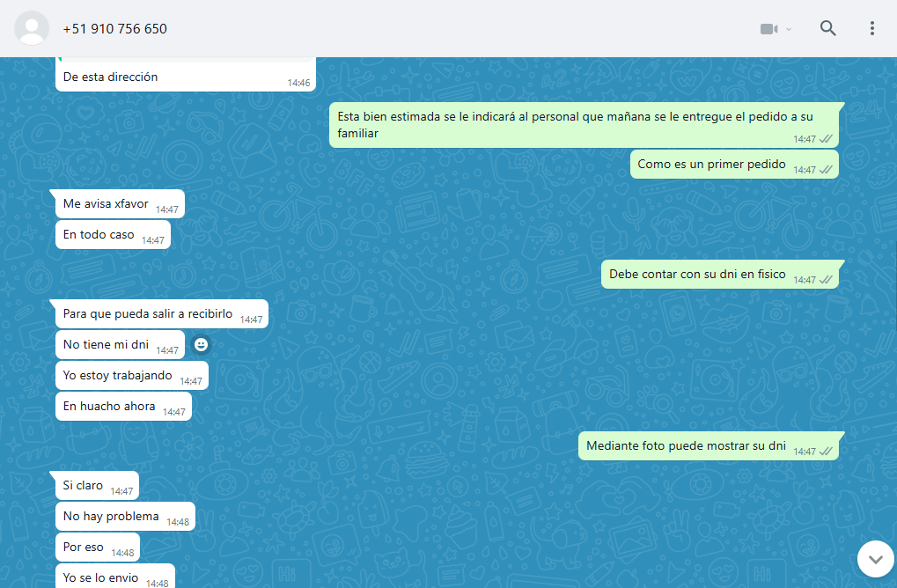Image resolution: width=897 pixels, height=588 pixels.
Task: Select the "Mediante foto puede mostrar su dni" message
Action: tap(686, 445)
